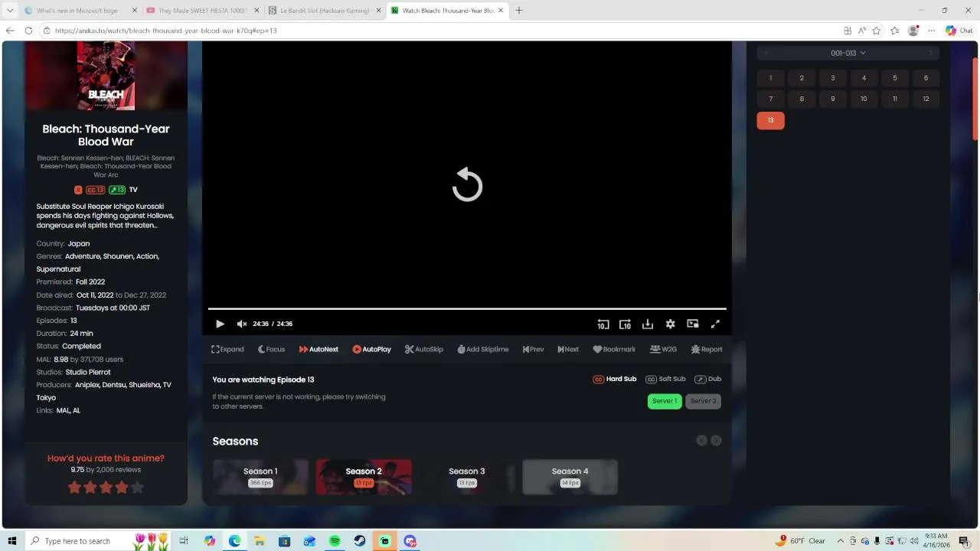980x551 pixels.
Task: Toggle AutoPlay
Action: point(371,349)
